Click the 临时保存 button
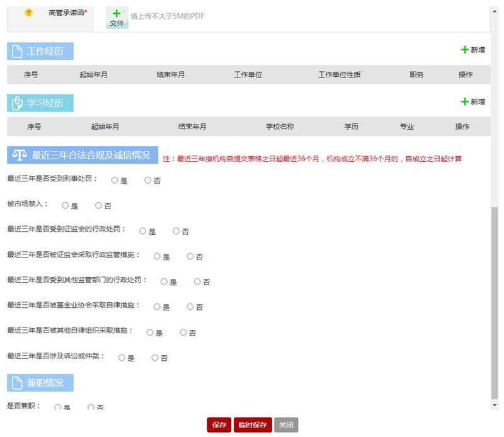Image resolution: width=504 pixels, height=437 pixels. pyautogui.click(x=253, y=425)
